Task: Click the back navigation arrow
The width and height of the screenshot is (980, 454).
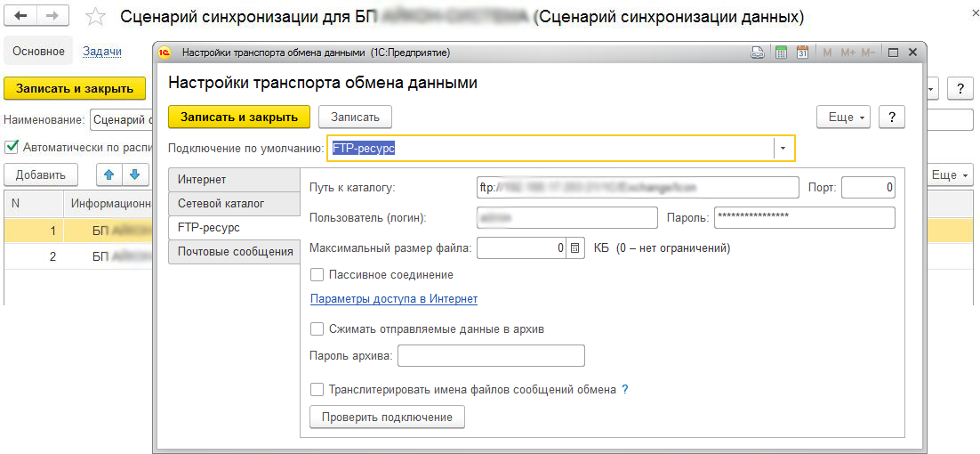Action: coord(21,17)
